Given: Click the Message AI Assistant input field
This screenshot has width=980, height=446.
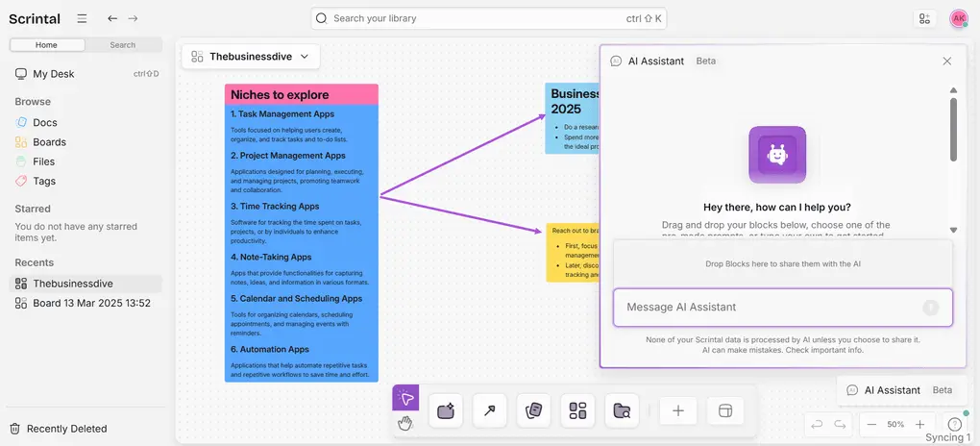Looking at the screenshot, I should click(769, 308).
